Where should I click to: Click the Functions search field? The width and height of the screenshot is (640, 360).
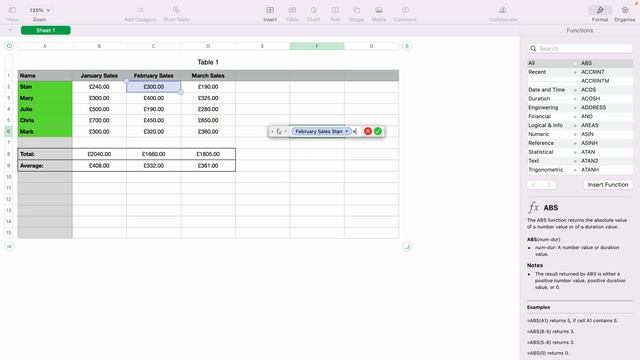pos(580,49)
